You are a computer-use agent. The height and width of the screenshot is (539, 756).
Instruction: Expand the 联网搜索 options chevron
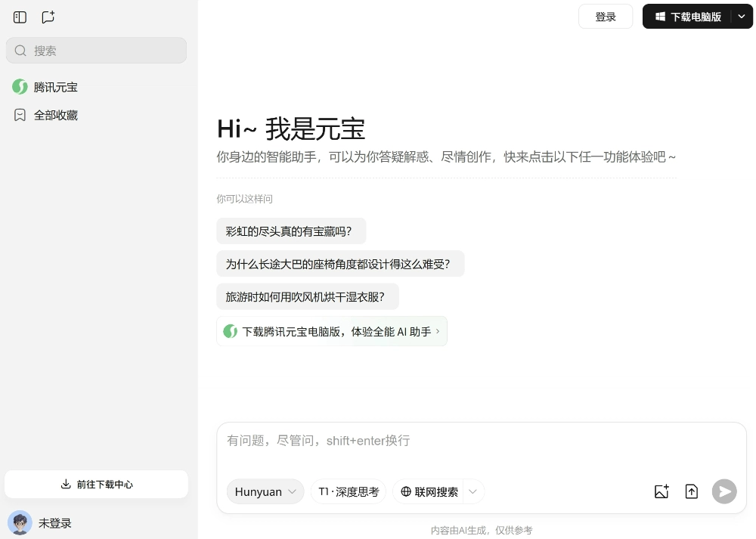click(x=472, y=491)
